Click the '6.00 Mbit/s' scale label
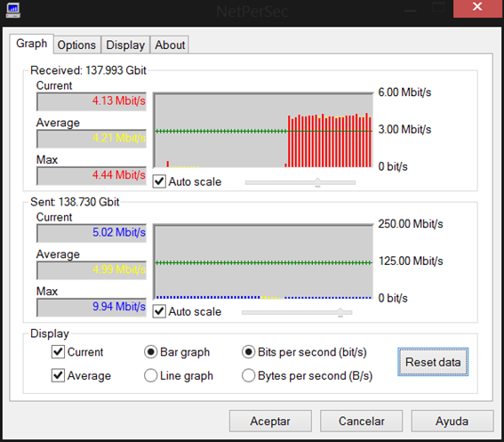The width and height of the screenshot is (504, 442). point(404,92)
